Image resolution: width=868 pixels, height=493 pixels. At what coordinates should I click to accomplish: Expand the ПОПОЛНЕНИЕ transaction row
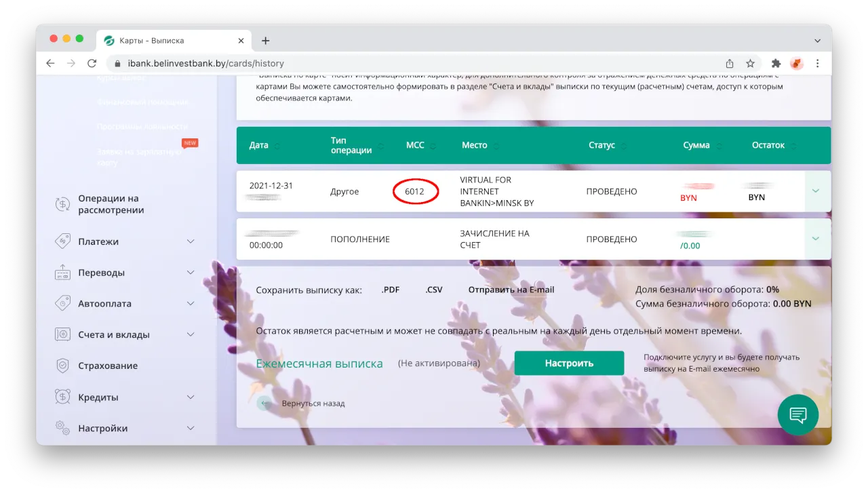click(816, 239)
